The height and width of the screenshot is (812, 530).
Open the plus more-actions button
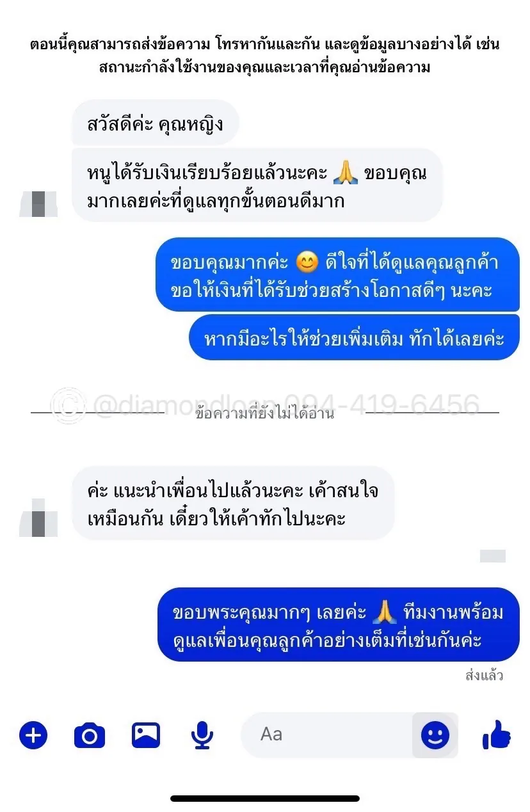[x=33, y=735]
